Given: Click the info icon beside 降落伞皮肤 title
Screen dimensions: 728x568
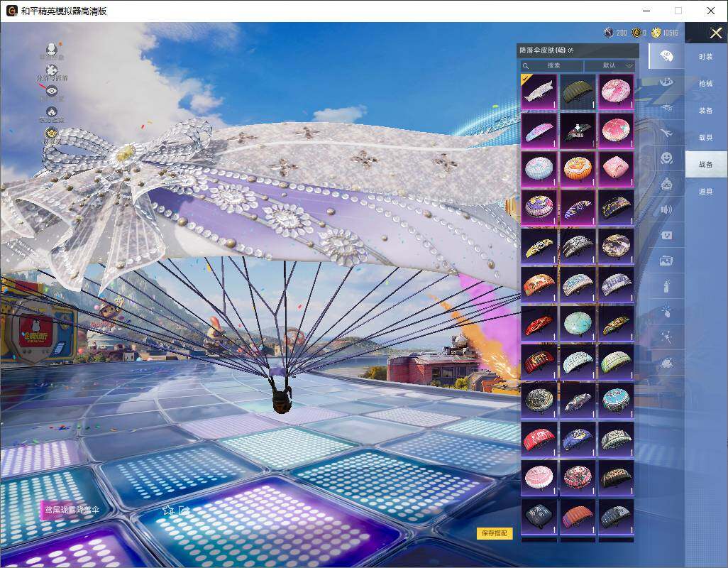Looking at the screenshot, I should pyautogui.click(x=570, y=50).
